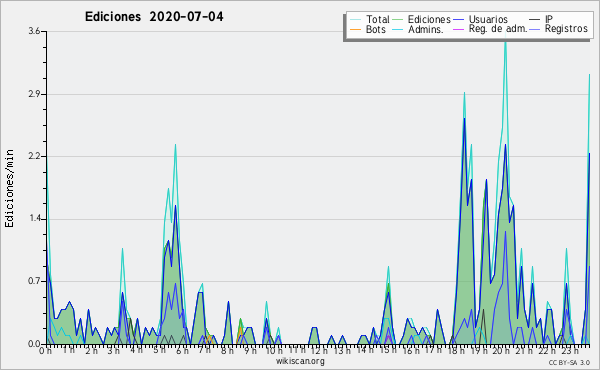Click the '18 h' x-axis label
This screenshot has height=370, width=600.
[456, 350]
